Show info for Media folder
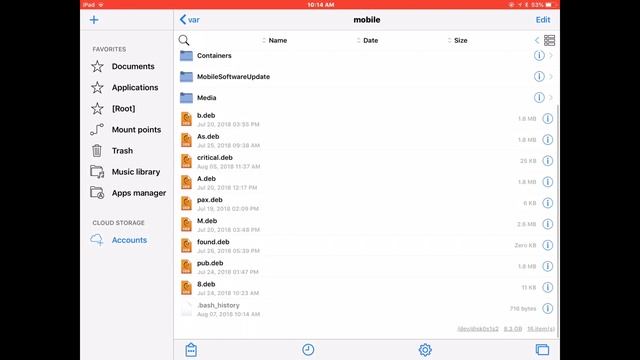This screenshot has height=360, width=640. (x=539, y=97)
